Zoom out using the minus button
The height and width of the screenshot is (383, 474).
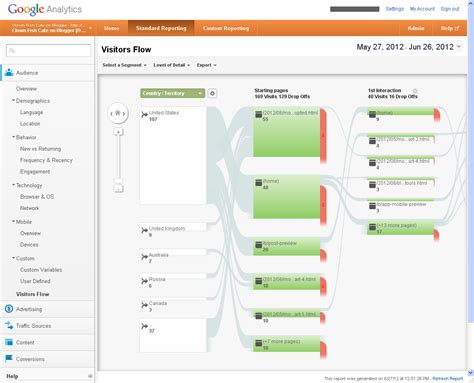[x=118, y=189]
